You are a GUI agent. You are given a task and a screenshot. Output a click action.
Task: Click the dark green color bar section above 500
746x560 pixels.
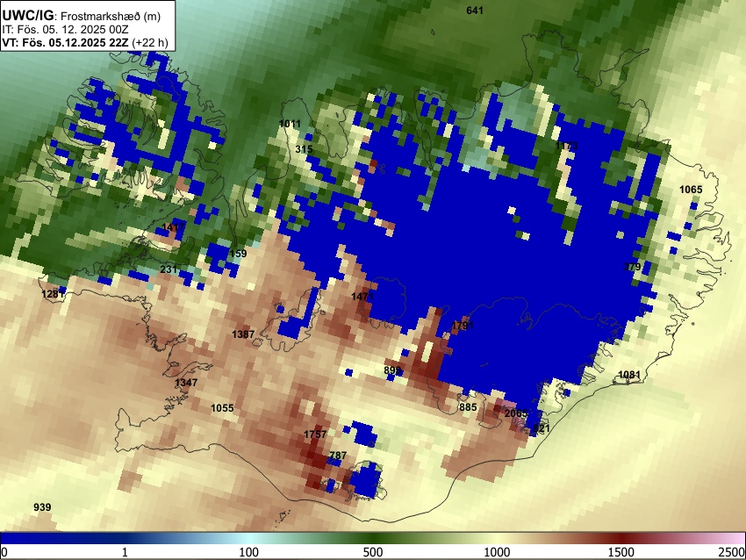373,539
